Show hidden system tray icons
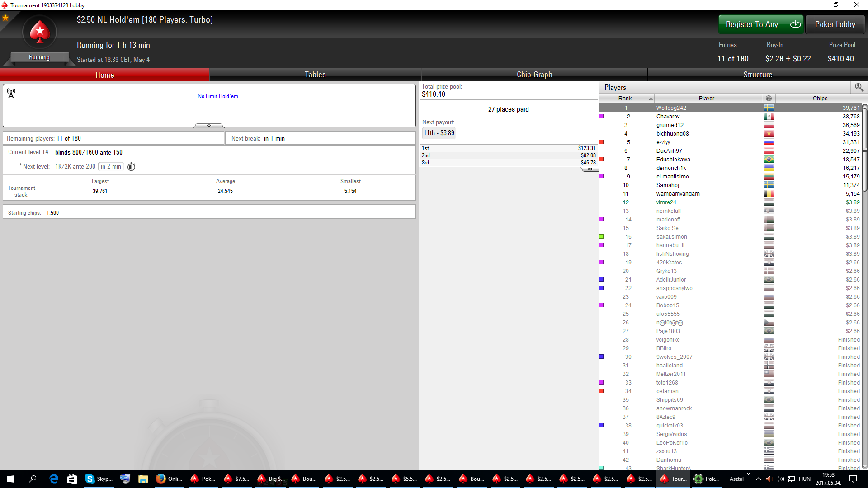 tap(759, 479)
